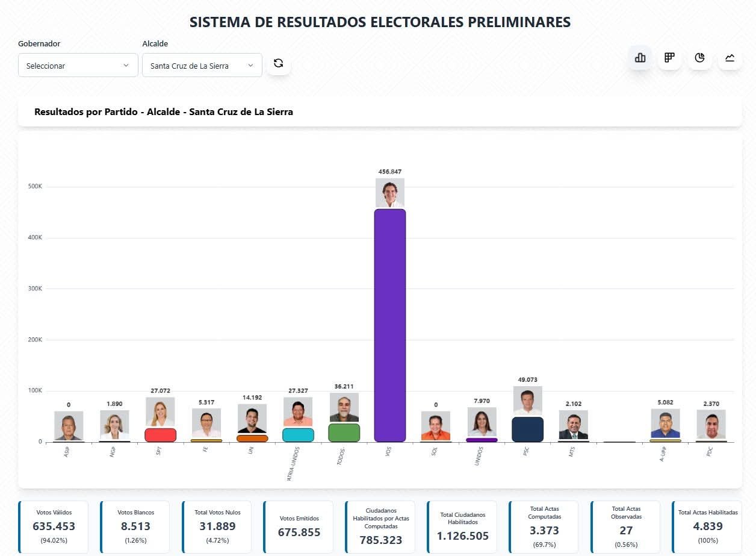756x556 pixels.
Task: Click the PSC candidate photo
Action: [528, 401]
